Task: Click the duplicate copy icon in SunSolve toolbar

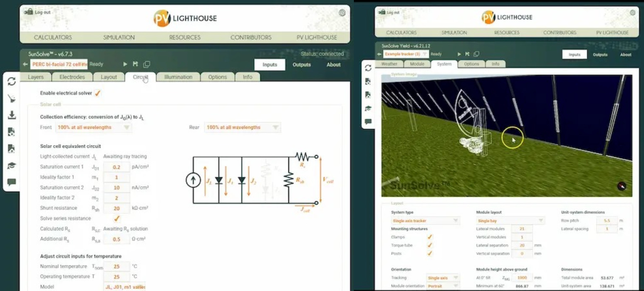Action: [x=146, y=64]
